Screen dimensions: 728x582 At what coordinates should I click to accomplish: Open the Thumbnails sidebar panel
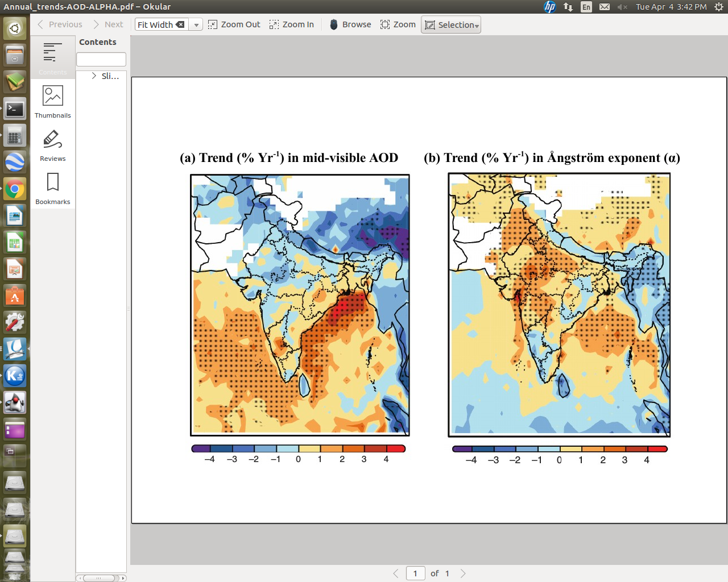pos(52,101)
